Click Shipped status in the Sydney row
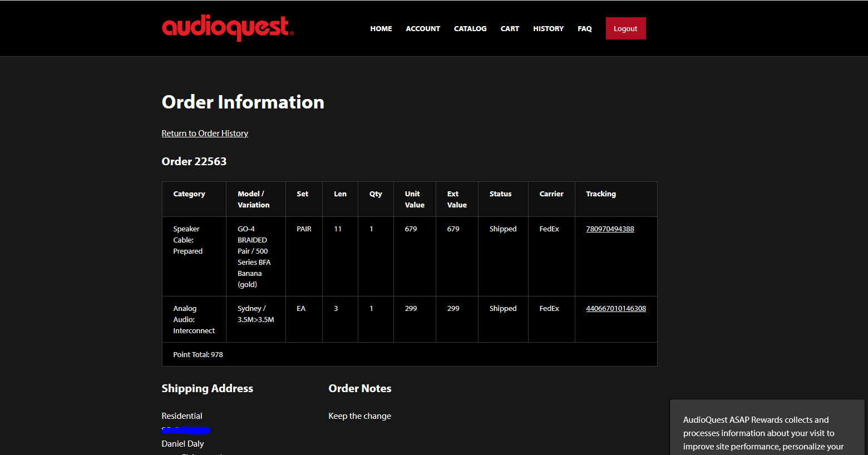 tap(503, 309)
